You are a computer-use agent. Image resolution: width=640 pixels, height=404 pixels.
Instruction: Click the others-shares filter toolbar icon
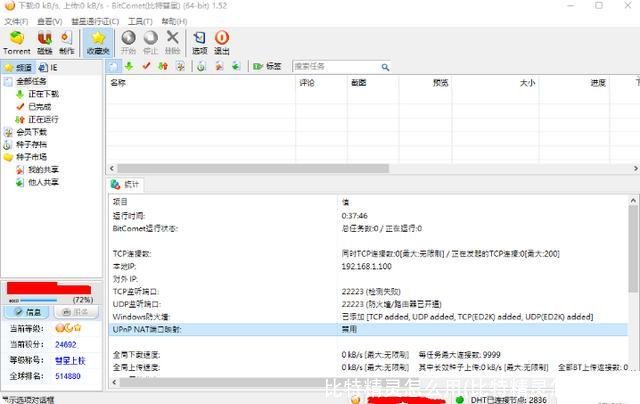[236, 66]
